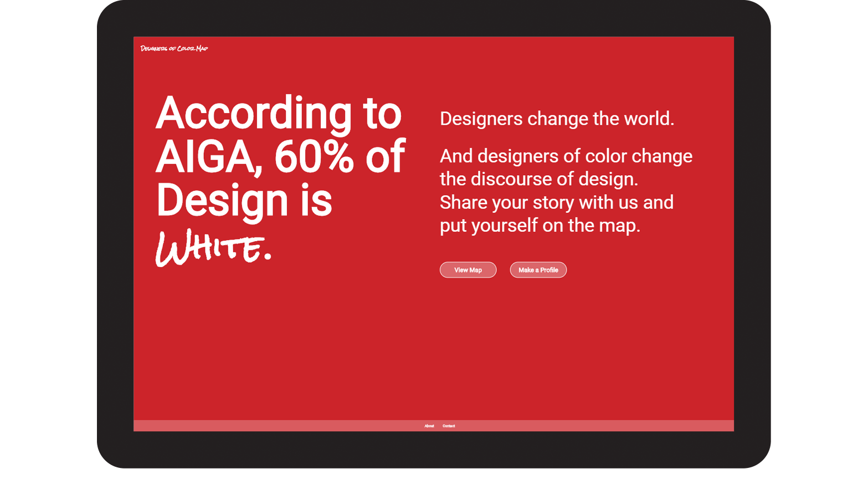Open the About link in the footer
The image size is (868, 489).
pyautogui.click(x=429, y=426)
